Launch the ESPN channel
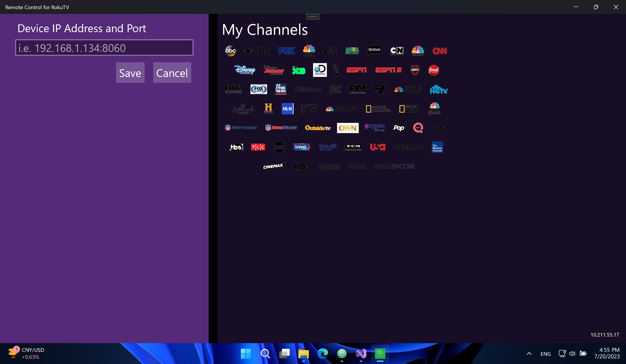 coord(357,70)
